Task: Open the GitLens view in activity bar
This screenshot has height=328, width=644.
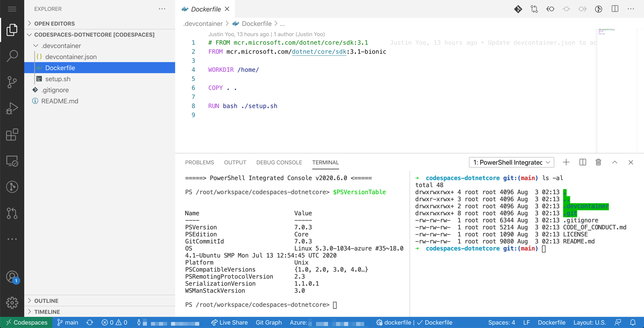Action: (12, 187)
